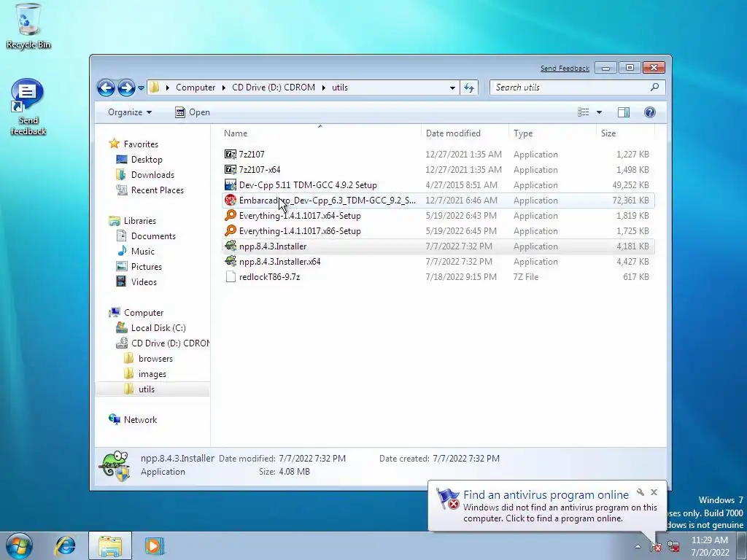This screenshot has width=747, height=560.
Task: Go back with the Back arrow button
Action: point(106,87)
